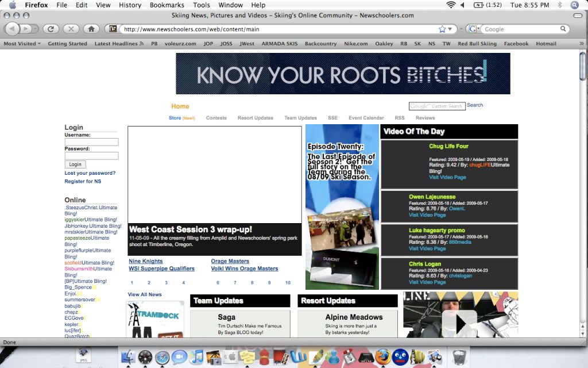Click the Reload page toolbar icon
The width and height of the screenshot is (588, 368).
[51, 28]
